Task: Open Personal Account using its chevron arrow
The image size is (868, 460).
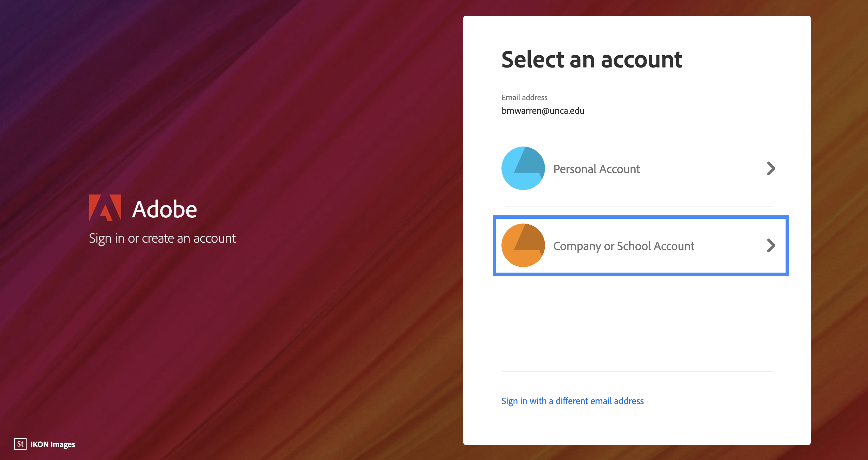Action: pyautogui.click(x=771, y=168)
